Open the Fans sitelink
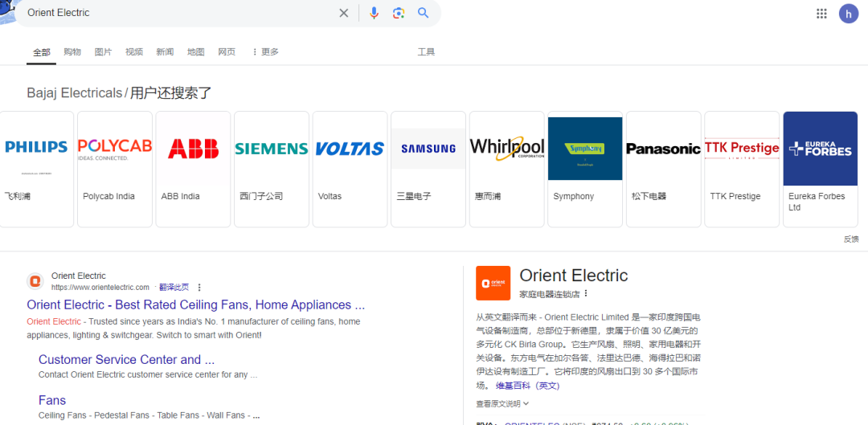The height and width of the screenshot is (425, 868). tap(52, 400)
